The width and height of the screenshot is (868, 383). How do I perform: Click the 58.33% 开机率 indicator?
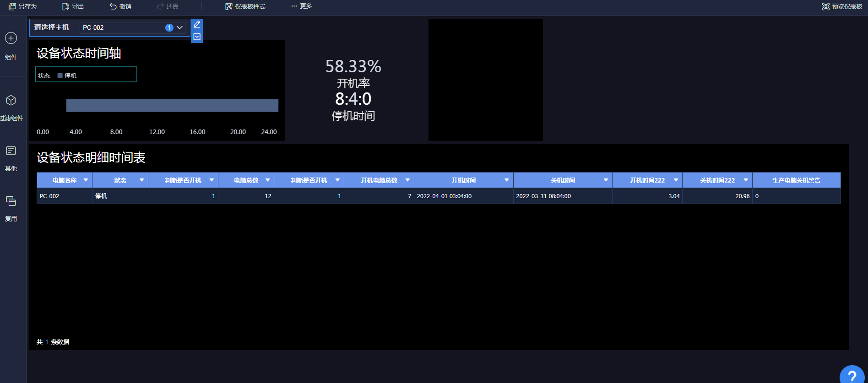353,73
